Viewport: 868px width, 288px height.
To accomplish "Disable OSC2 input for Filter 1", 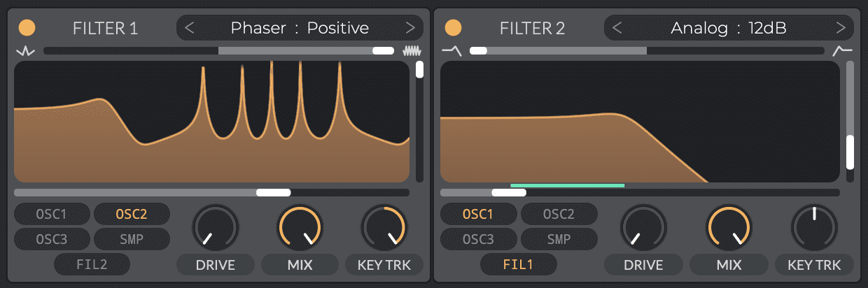I will [x=132, y=215].
